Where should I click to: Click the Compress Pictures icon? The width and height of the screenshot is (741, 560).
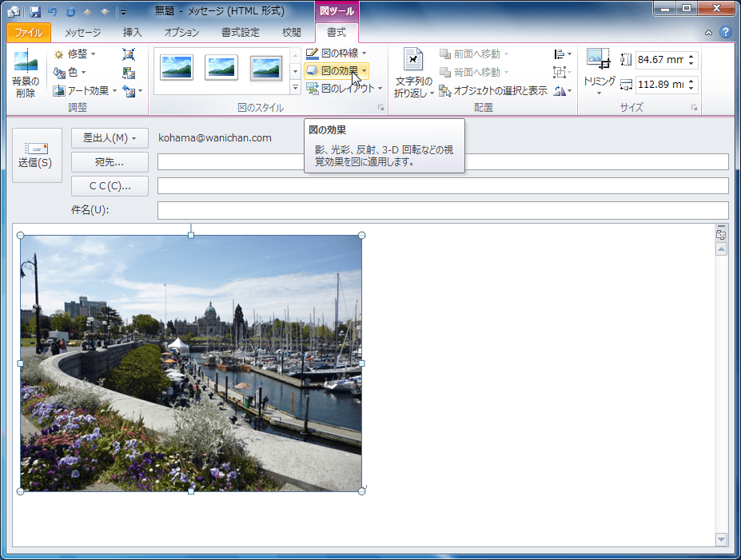click(129, 54)
